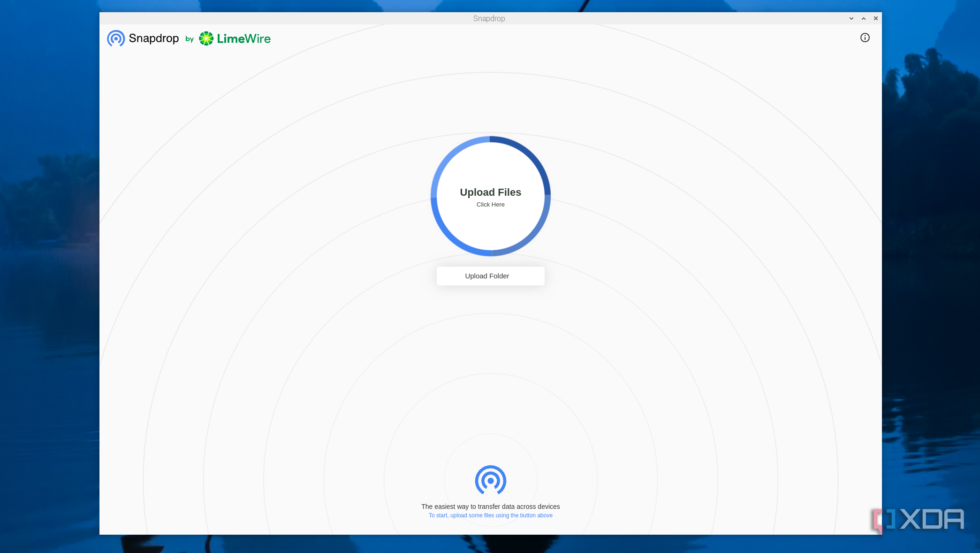Click the Snapdrop window title bar

click(x=489, y=18)
